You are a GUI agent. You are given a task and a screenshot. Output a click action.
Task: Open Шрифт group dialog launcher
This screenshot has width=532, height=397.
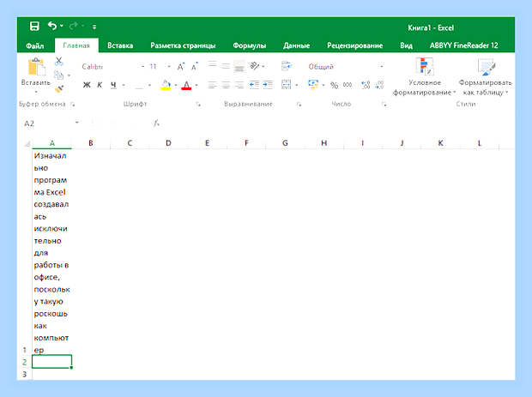coord(198,104)
